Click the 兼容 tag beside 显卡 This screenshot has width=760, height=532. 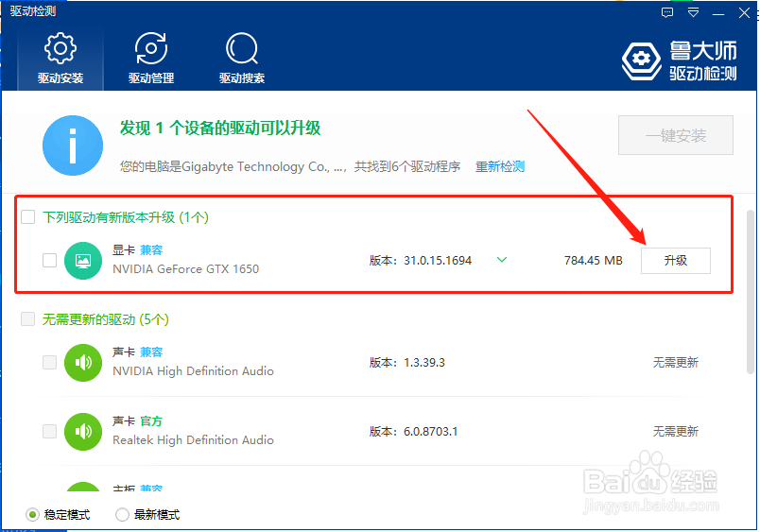click(x=151, y=250)
